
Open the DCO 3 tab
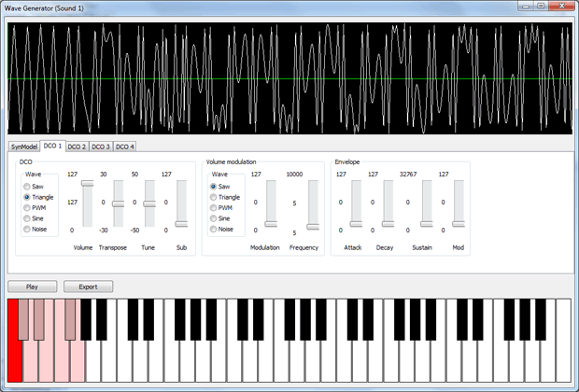(101, 147)
